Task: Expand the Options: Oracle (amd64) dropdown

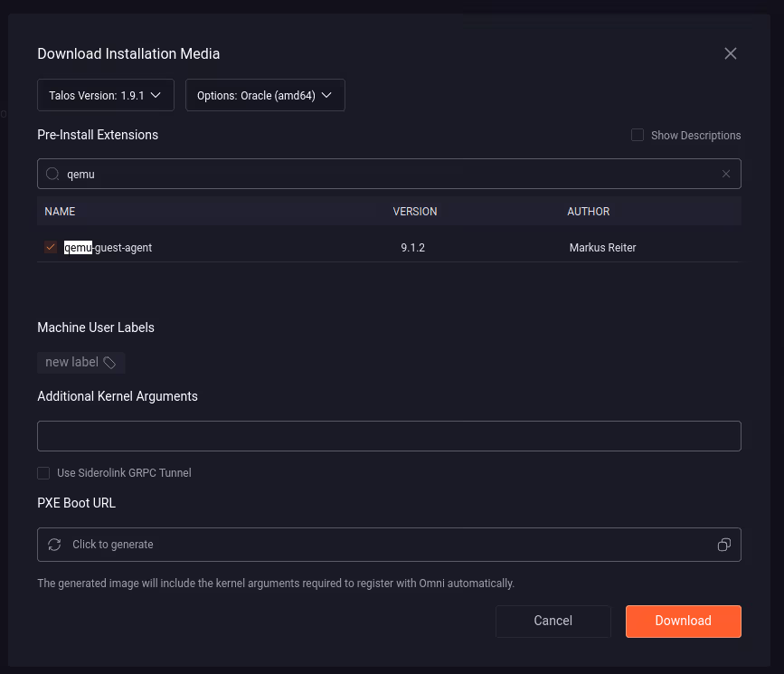Action: pos(265,95)
